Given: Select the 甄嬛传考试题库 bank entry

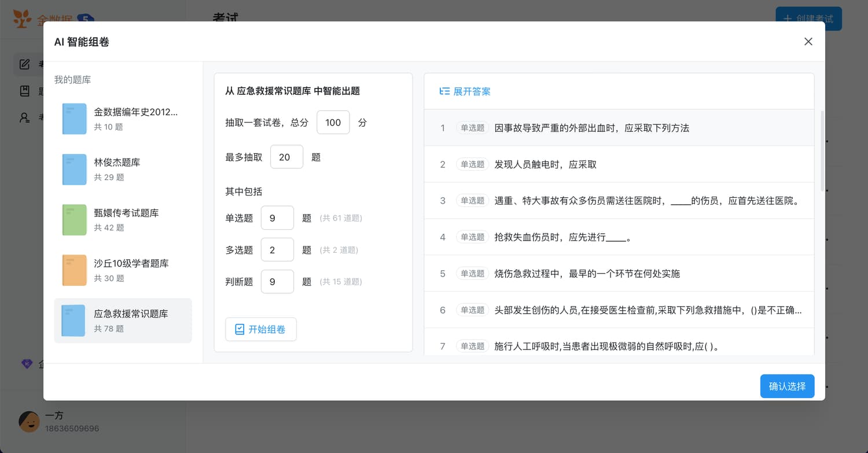Looking at the screenshot, I should click(x=126, y=220).
